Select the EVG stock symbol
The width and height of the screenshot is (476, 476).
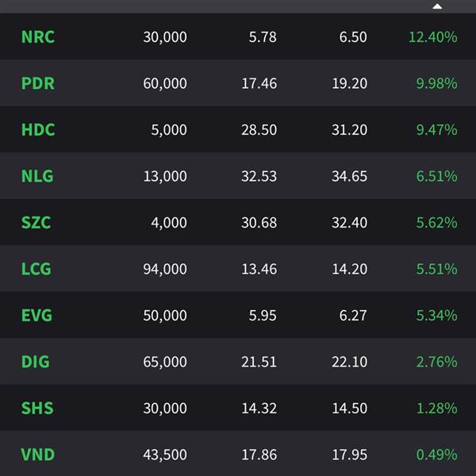pos(36,316)
